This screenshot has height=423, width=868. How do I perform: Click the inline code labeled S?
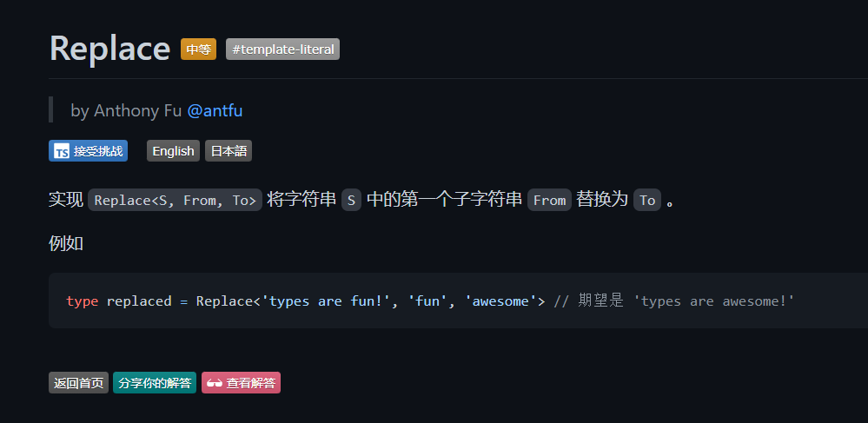pos(352,200)
